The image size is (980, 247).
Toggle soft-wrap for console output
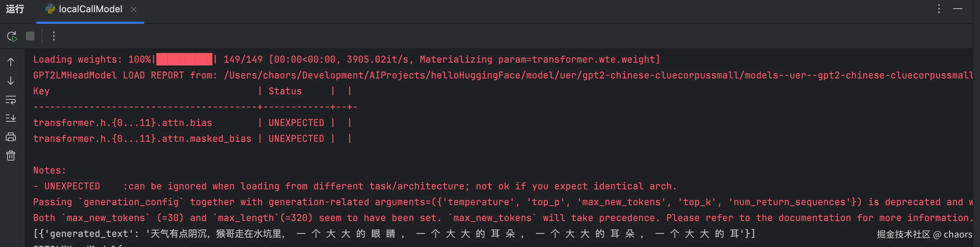pyautogui.click(x=11, y=100)
